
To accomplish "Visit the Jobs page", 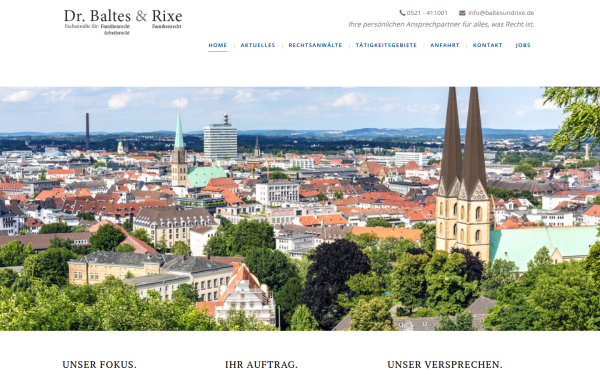I will [x=523, y=45].
